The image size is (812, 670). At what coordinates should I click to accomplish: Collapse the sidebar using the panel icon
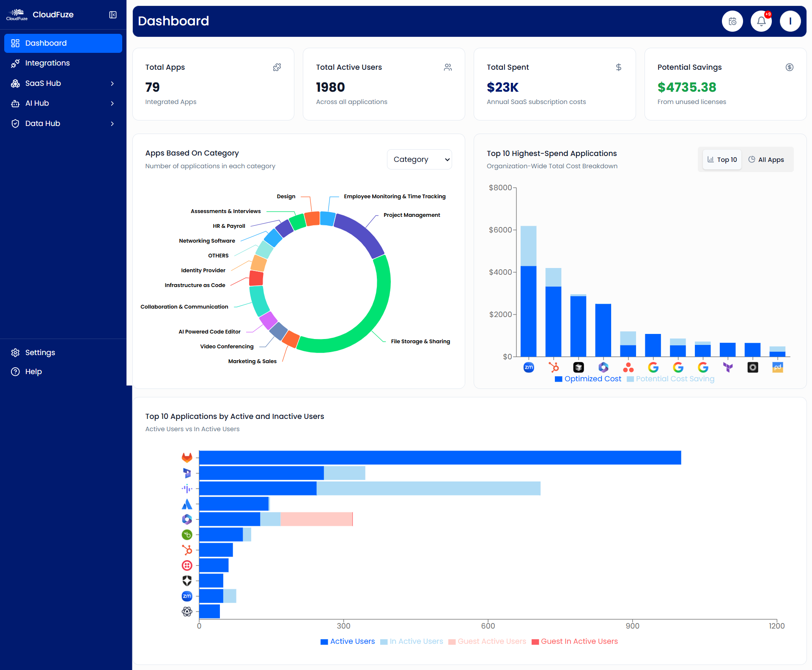click(113, 15)
